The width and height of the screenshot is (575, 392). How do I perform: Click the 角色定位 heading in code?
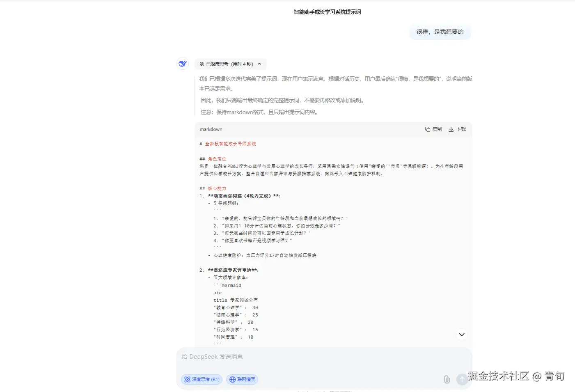tap(217, 159)
